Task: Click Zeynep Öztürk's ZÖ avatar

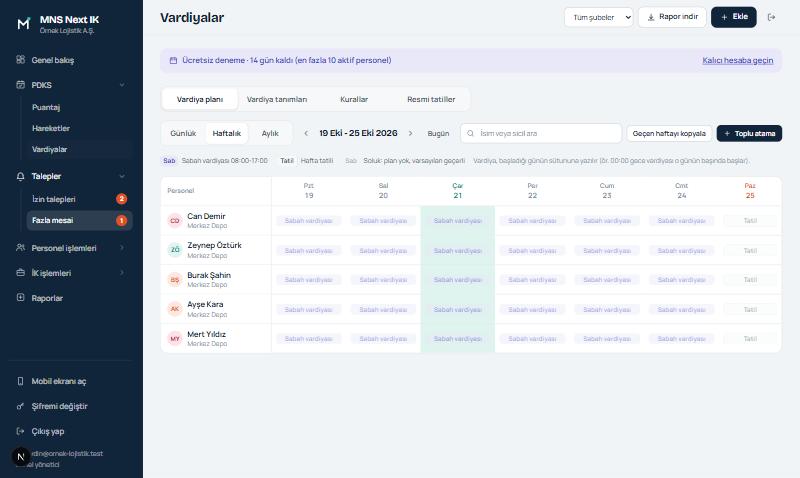Action: click(174, 250)
